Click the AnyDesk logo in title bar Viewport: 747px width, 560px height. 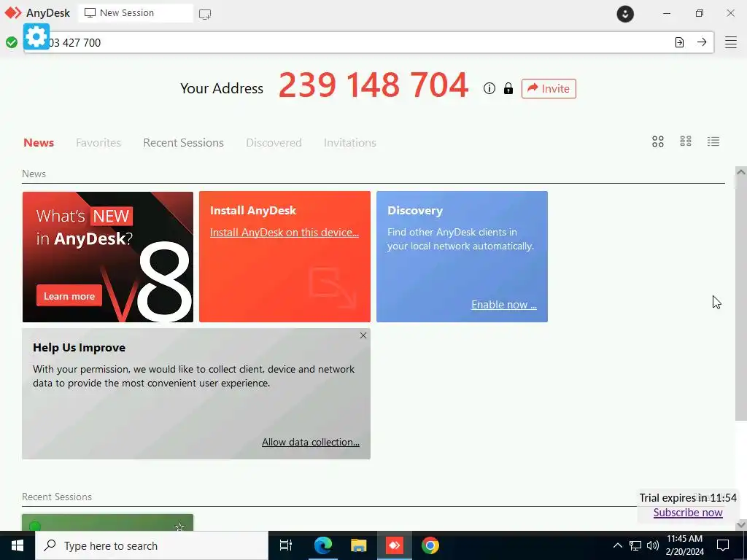click(13, 13)
